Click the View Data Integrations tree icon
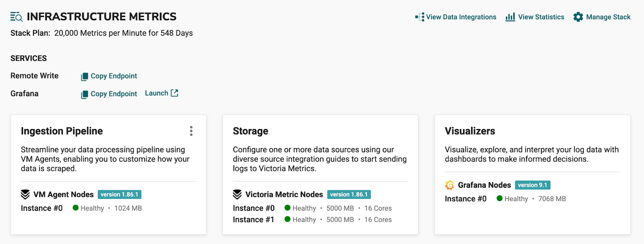 click(420, 17)
